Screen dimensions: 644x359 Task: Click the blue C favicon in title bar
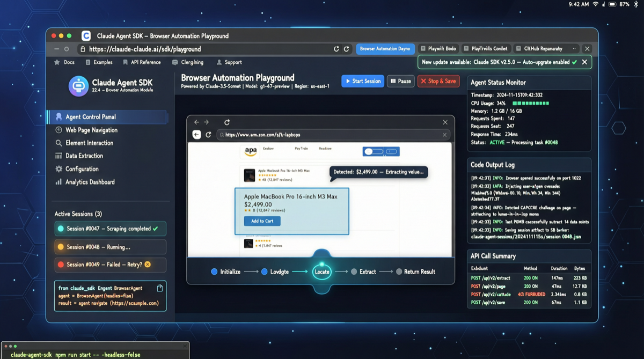tap(86, 36)
